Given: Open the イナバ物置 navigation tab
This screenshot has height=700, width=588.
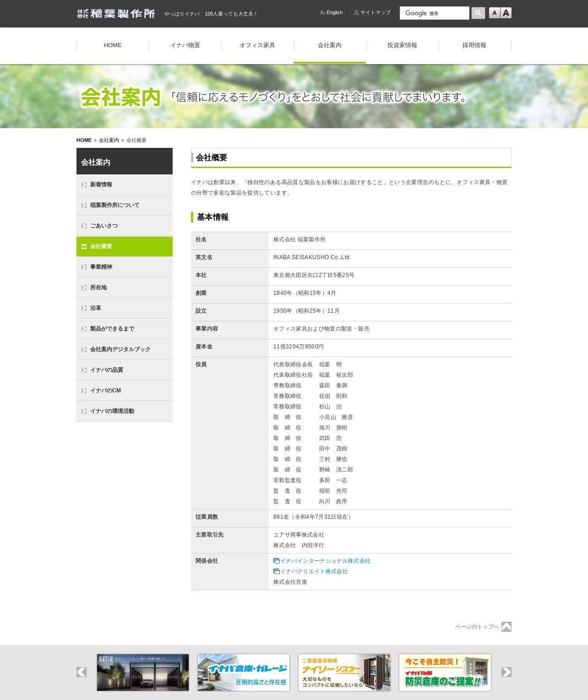Looking at the screenshot, I should pyautogui.click(x=185, y=45).
